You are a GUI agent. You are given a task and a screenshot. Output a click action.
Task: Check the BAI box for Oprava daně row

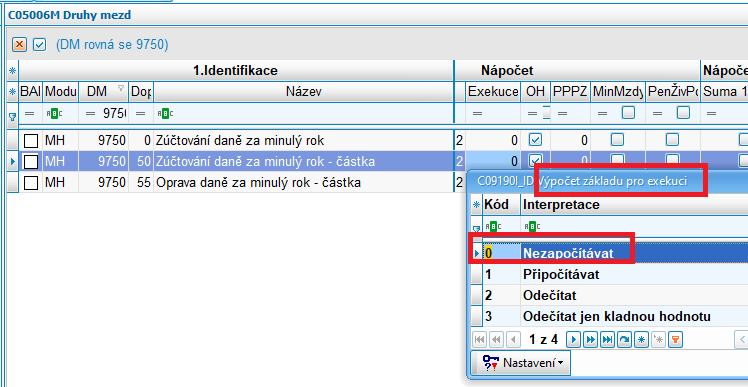(31, 182)
